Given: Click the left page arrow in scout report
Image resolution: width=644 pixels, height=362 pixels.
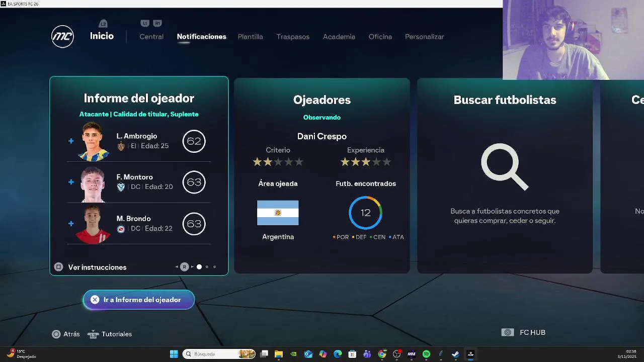Looking at the screenshot, I should [177, 267].
